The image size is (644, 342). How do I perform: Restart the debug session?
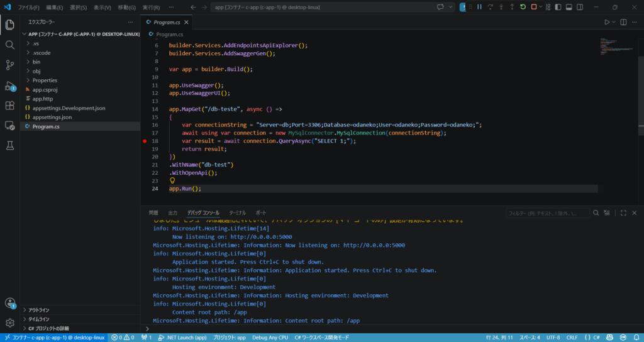coord(523,7)
